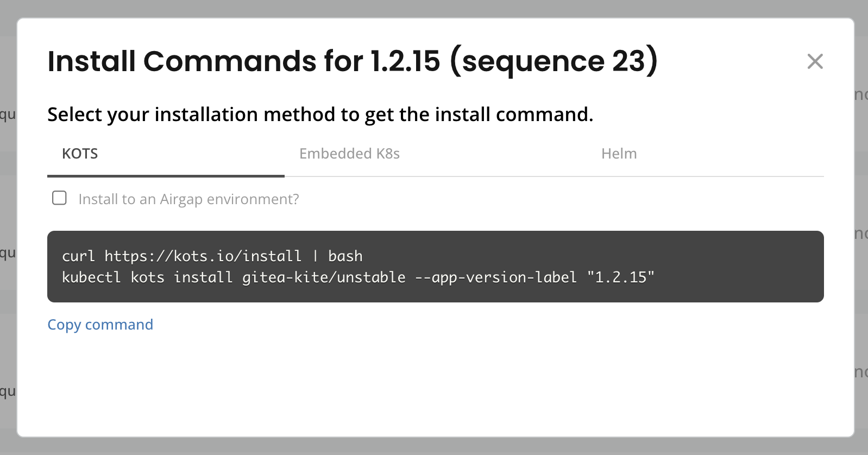Click "sequence 23" in the dialog heading
Viewport: 868px width, 455px height.
click(x=553, y=61)
